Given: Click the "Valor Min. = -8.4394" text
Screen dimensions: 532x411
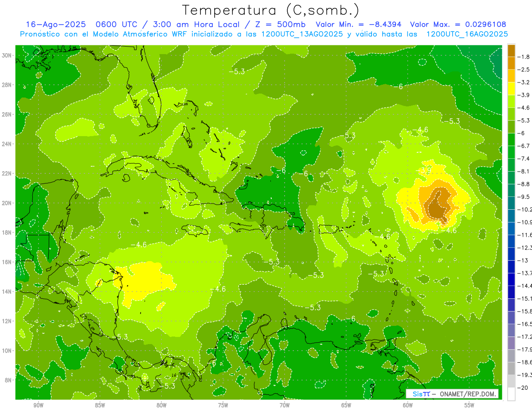Looking at the screenshot, I should [358, 25].
